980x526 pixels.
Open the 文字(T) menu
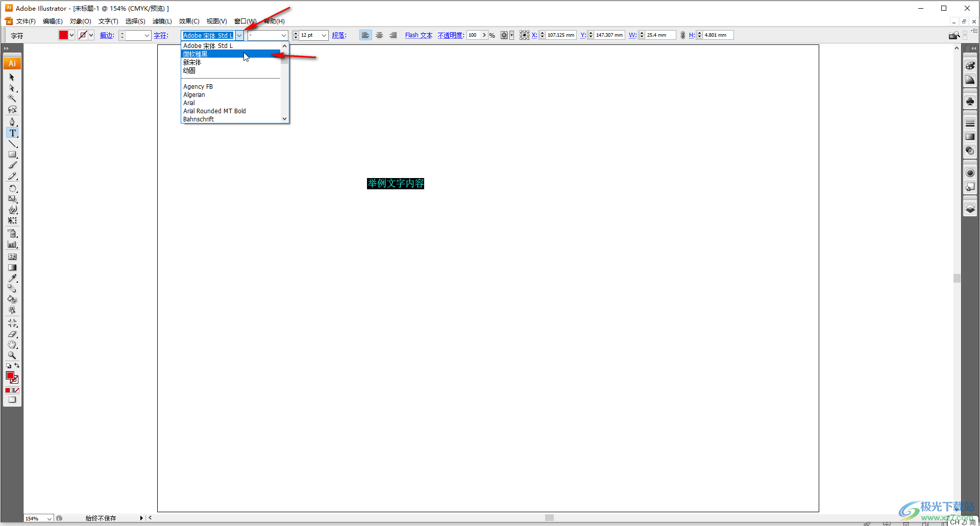[108, 21]
